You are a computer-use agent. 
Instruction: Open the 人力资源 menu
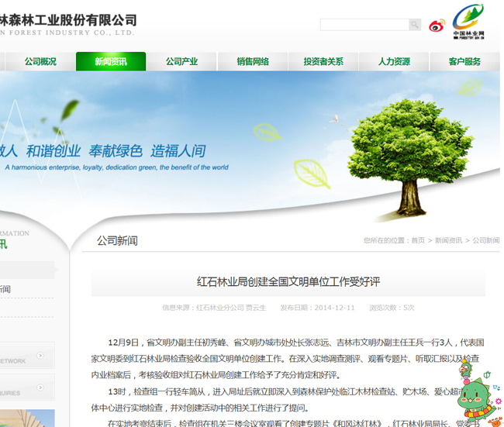[394, 61]
